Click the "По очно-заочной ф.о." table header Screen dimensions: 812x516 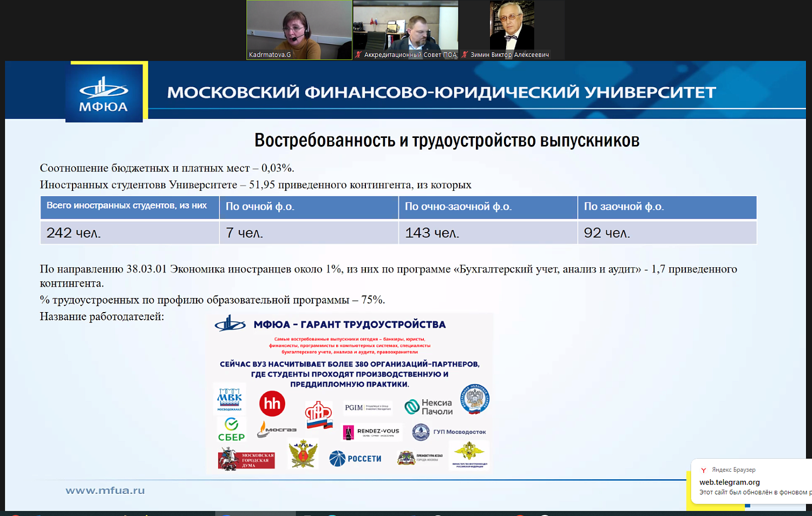pyautogui.click(x=487, y=207)
